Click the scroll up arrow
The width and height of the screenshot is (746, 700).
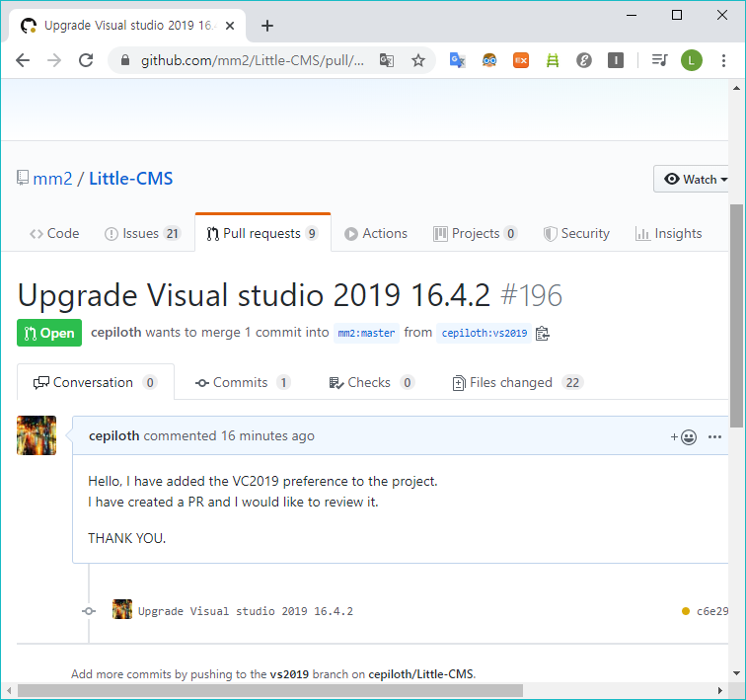pyautogui.click(x=736, y=88)
